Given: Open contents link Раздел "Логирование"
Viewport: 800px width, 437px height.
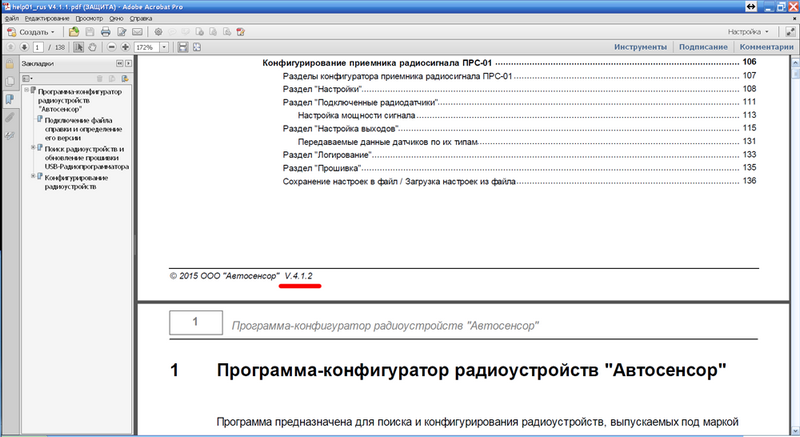Looking at the screenshot, I should pos(327,155).
